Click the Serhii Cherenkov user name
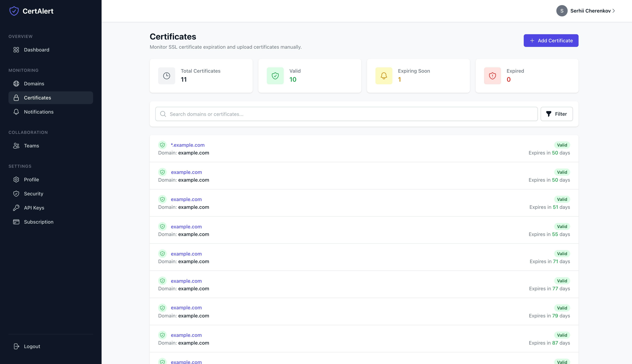 [x=590, y=11]
